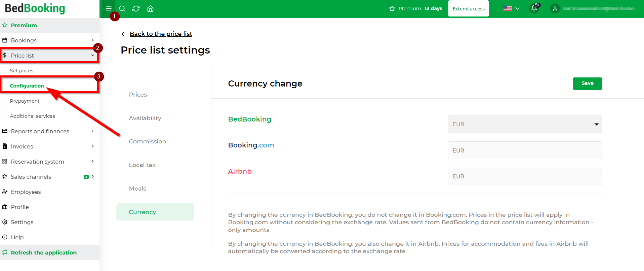The width and height of the screenshot is (644, 271).
Task: Click the Premium star icon in top bar
Action: point(392,9)
